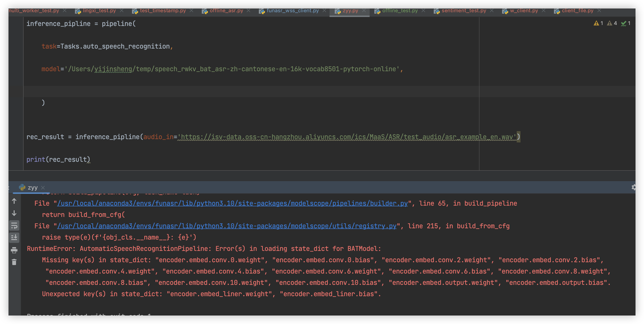Image resolution: width=644 pixels, height=324 pixels.
Task: Click the Down the Stack Trace arrow
Action: click(14, 213)
